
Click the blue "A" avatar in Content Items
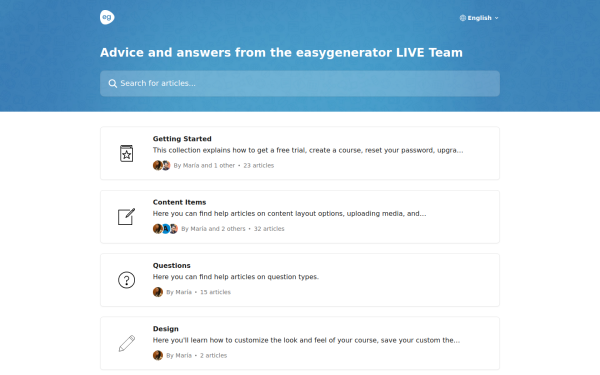pos(166,229)
